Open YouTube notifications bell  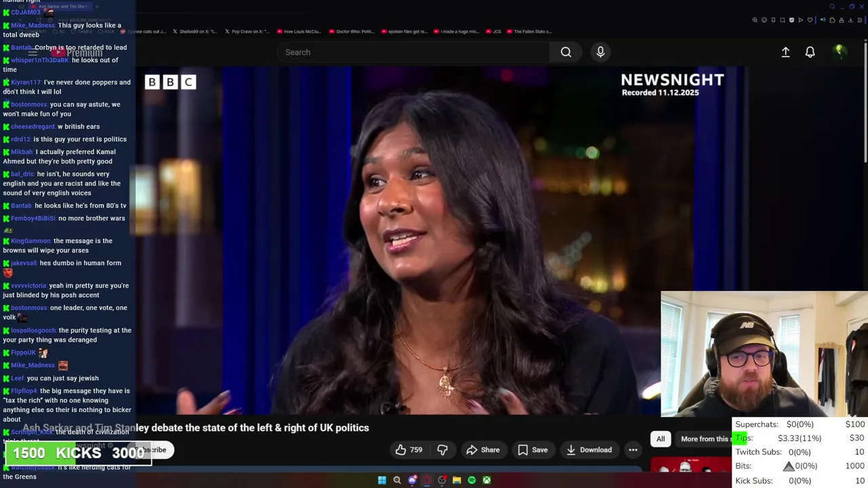(x=810, y=52)
